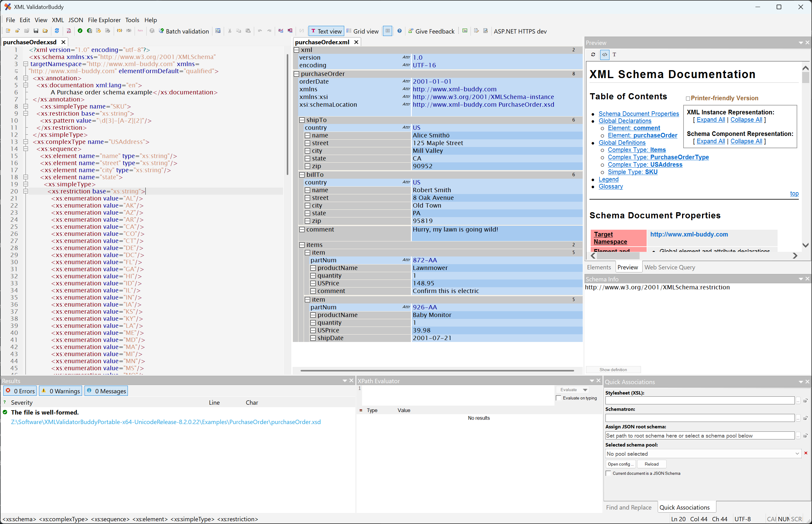Switch to the Web Service Query tab
The height and width of the screenshot is (524, 812).
(669, 268)
